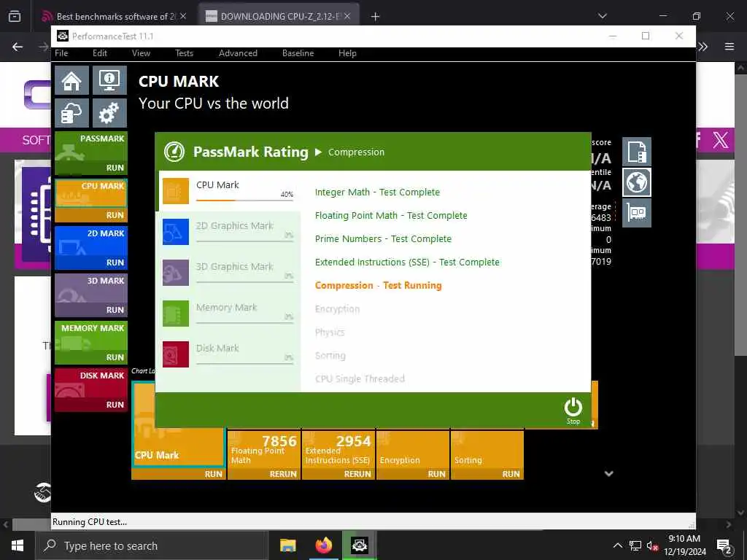Open the browser hamburger menu

pos(729,46)
